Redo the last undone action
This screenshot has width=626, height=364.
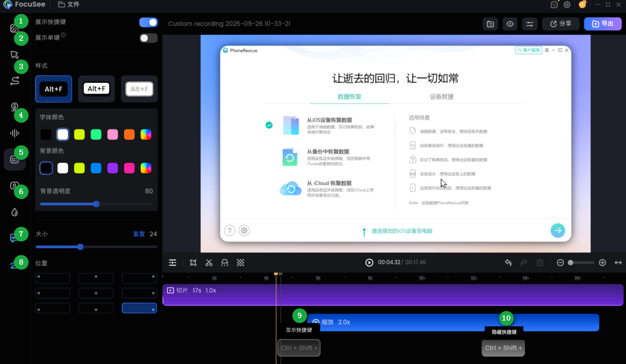[x=524, y=263]
